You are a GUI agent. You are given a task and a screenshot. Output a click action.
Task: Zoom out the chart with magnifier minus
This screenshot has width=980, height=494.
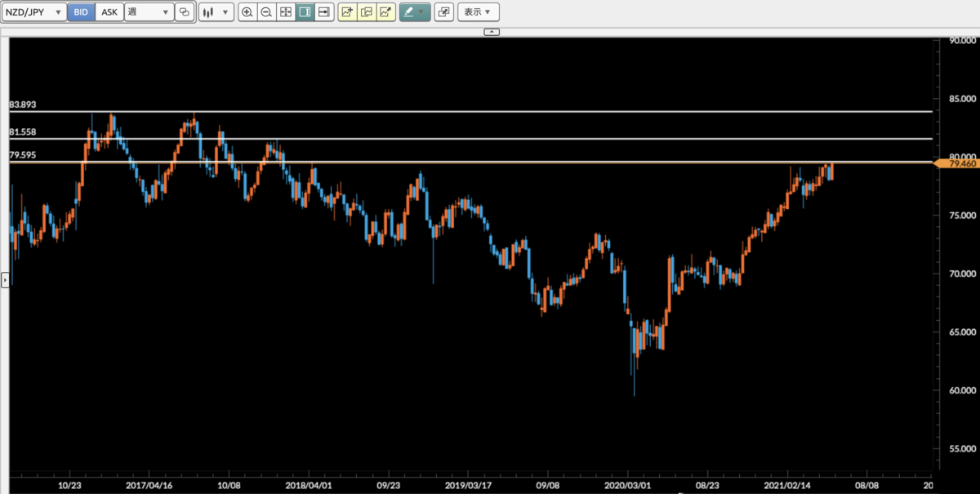click(266, 12)
